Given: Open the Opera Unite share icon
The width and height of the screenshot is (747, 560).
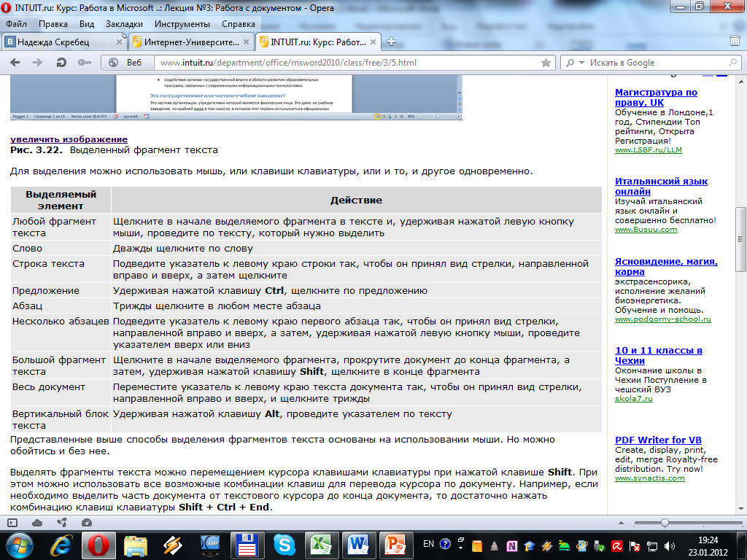Looking at the screenshot, I should click(x=62, y=522).
